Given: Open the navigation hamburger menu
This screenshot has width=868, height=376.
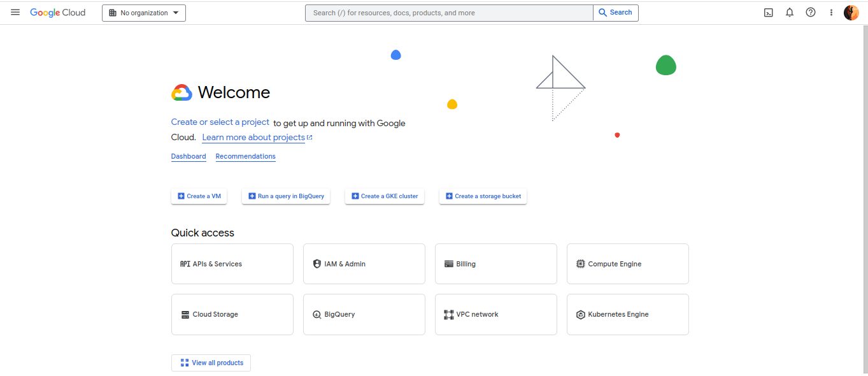Looking at the screenshot, I should click(x=15, y=12).
